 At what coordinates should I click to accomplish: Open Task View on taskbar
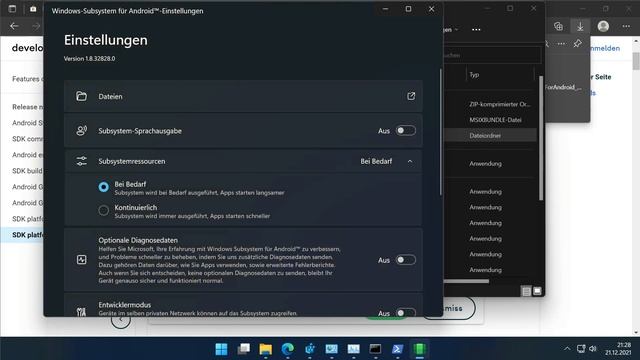(x=243, y=349)
